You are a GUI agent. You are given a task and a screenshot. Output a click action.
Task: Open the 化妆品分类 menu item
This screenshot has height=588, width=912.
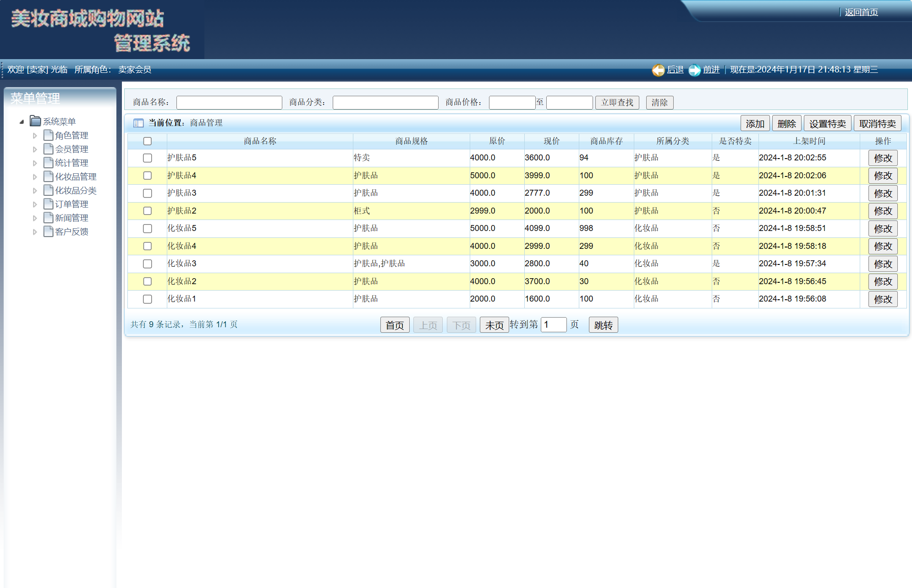76,191
